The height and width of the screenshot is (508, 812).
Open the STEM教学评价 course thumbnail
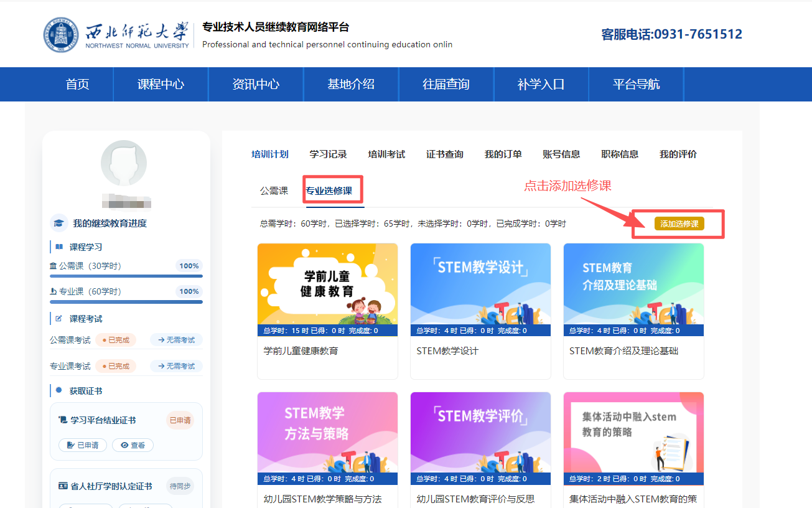click(x=480, y=438)
